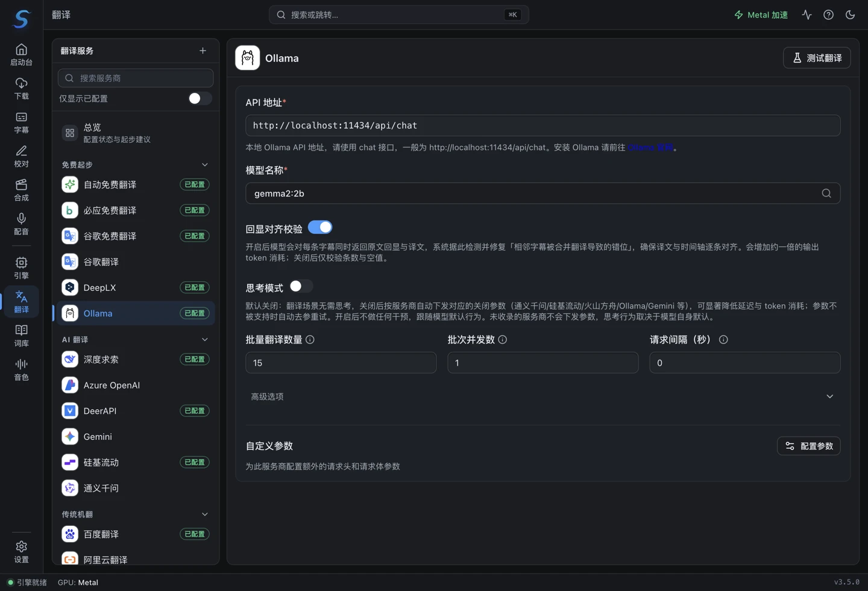Image resolution: width=868 pixels, height=591 pixels.
Task: Open the 字幕 subtitle section
Action: 21,122
